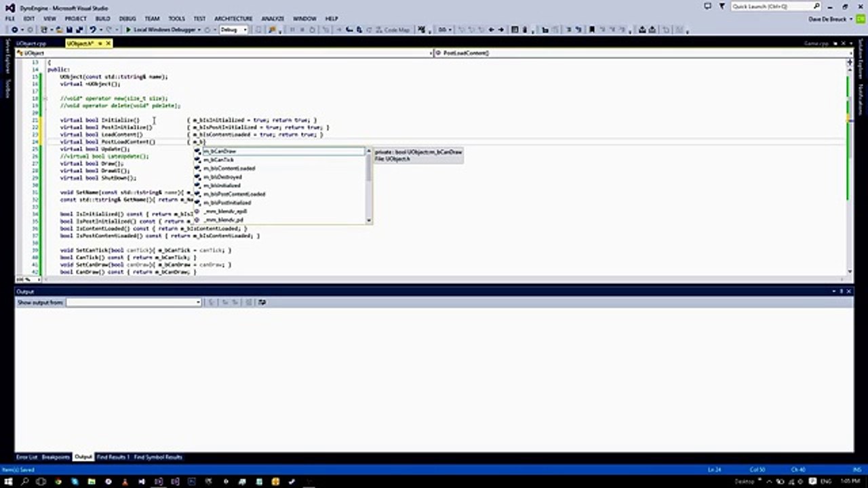Click the IntelliSense list scrollbar
868x488 pixels.
coord(370,186)
